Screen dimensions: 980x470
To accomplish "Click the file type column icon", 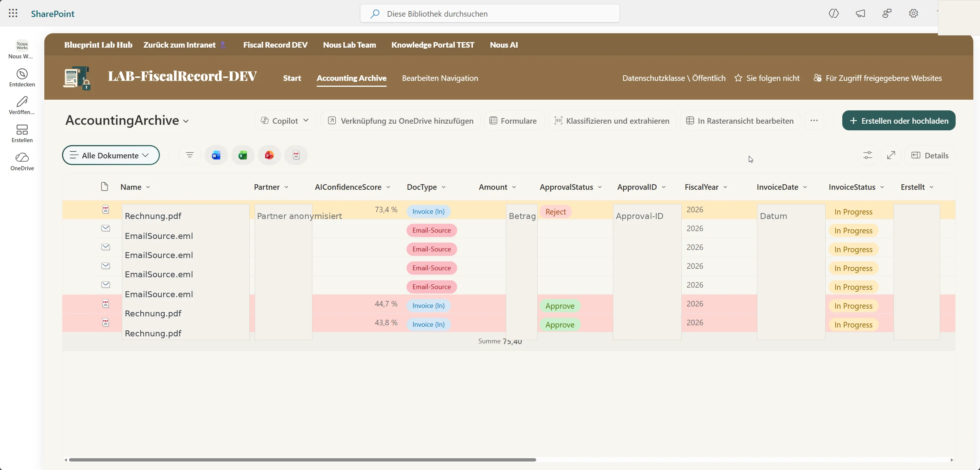I will pos(104,187).
